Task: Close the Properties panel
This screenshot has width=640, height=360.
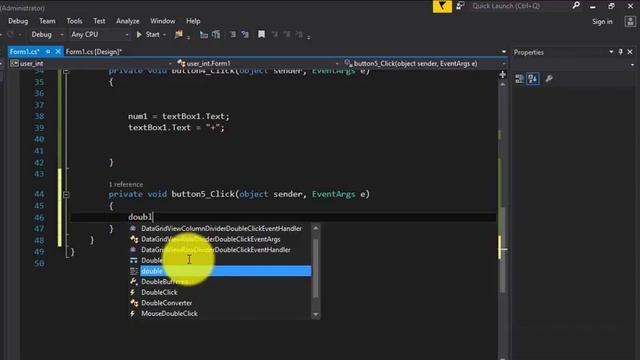Action: 630,52
